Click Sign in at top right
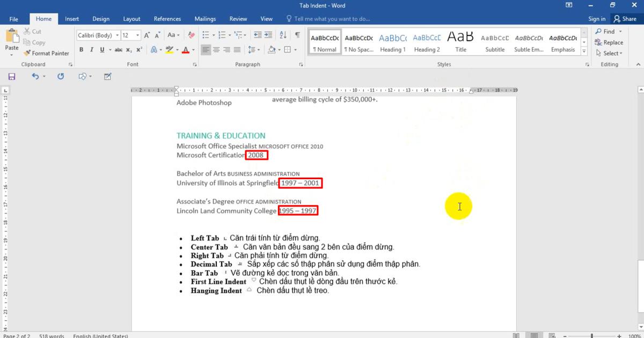This screenshot has height=338, width=644. tap(597, 19)
